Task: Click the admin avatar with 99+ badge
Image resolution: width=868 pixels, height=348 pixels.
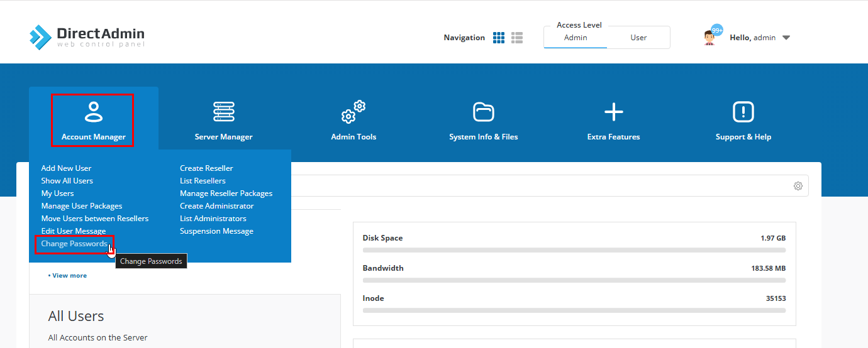Action: pyautogui.click(x=712, y=36)
